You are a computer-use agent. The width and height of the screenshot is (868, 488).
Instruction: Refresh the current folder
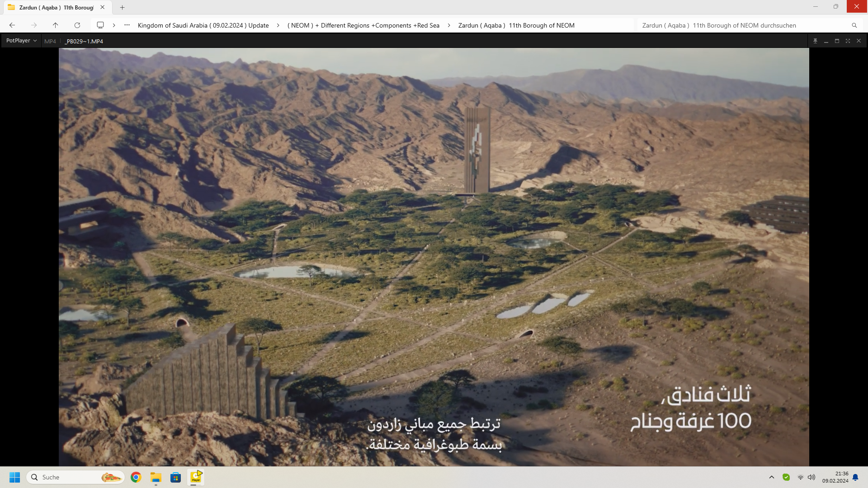[77, 25]
